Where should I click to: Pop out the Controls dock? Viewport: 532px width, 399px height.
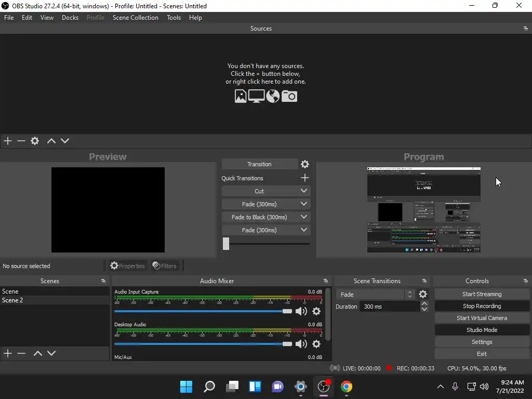tap(526, 281)
